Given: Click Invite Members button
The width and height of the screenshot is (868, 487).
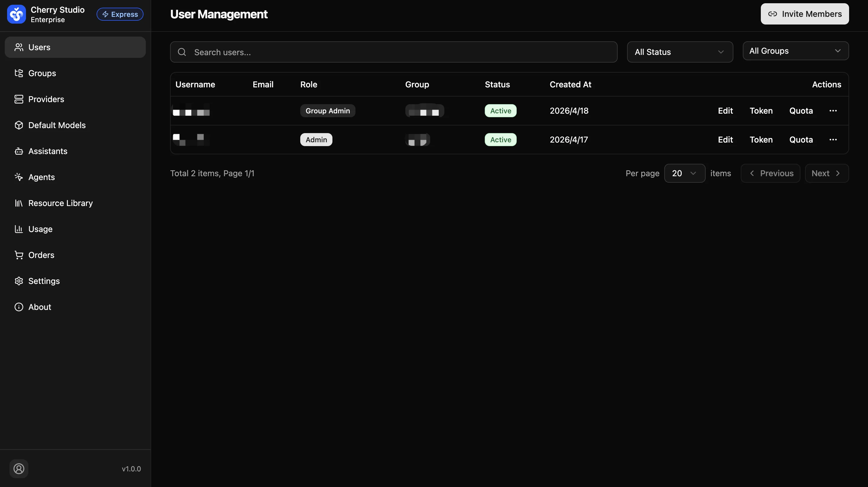Looking at the screenshot, I should click(x=805, y=14).
